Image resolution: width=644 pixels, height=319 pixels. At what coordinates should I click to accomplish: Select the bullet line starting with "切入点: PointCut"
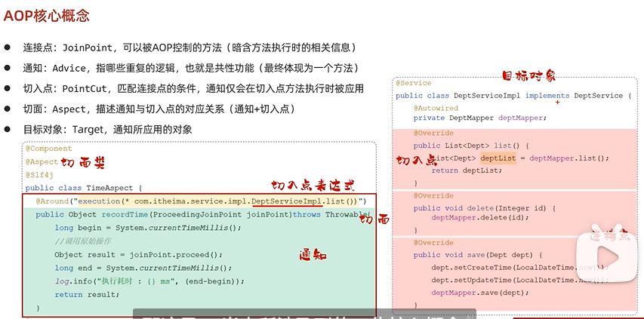(193, 88)
